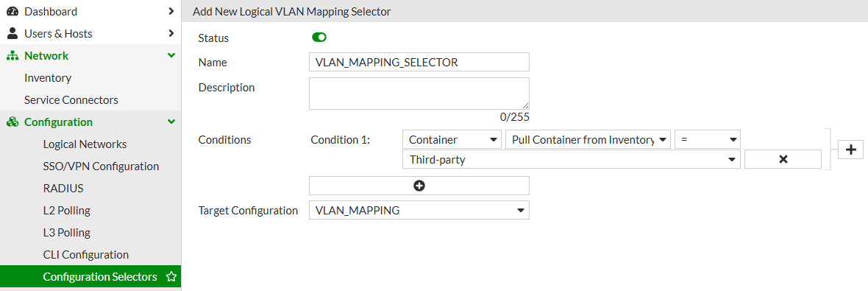The width and height of the screenshot is (868, 291).
Task: Click the Add New Logical VLAN Mapping Selector title
Action: [x=292, y=12]
